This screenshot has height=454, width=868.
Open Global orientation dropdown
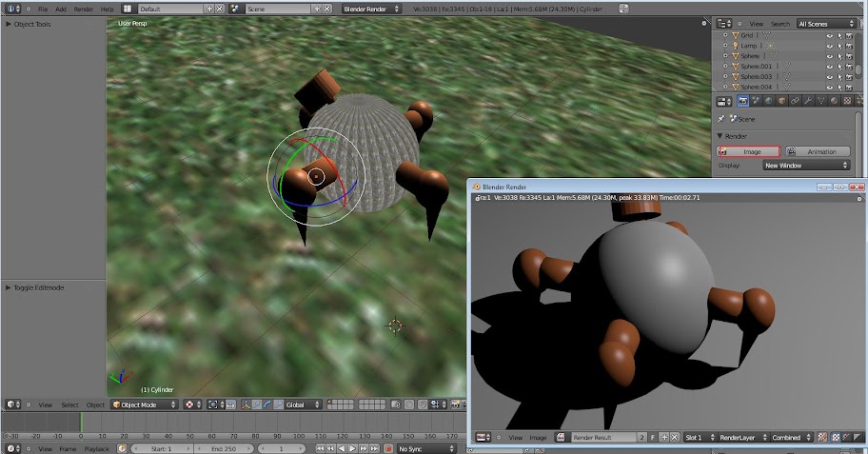click(303, 405)
